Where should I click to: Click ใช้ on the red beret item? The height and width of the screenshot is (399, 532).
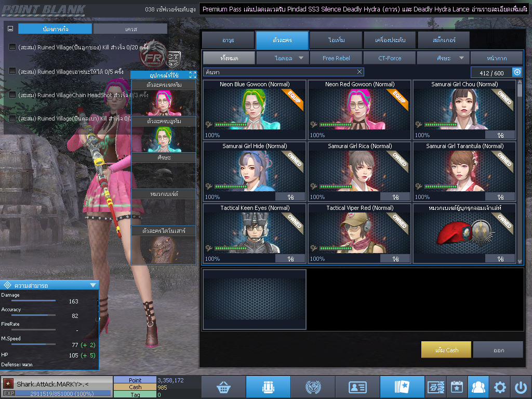pos(500,259)
